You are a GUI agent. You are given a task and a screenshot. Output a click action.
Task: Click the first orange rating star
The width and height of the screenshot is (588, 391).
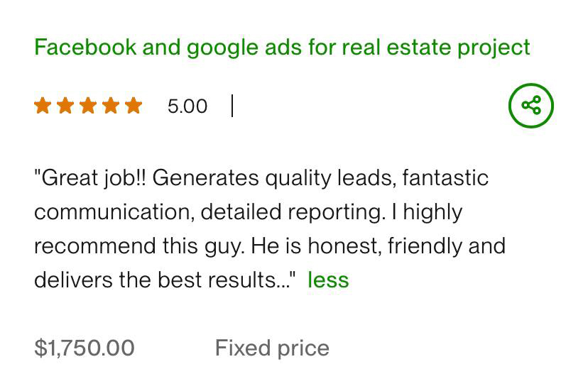(x=43, y=106)
